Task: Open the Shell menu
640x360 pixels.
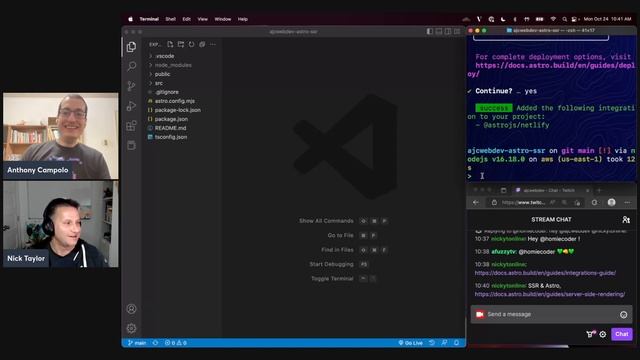Action: pyautogui.click(x=171, y=19)
